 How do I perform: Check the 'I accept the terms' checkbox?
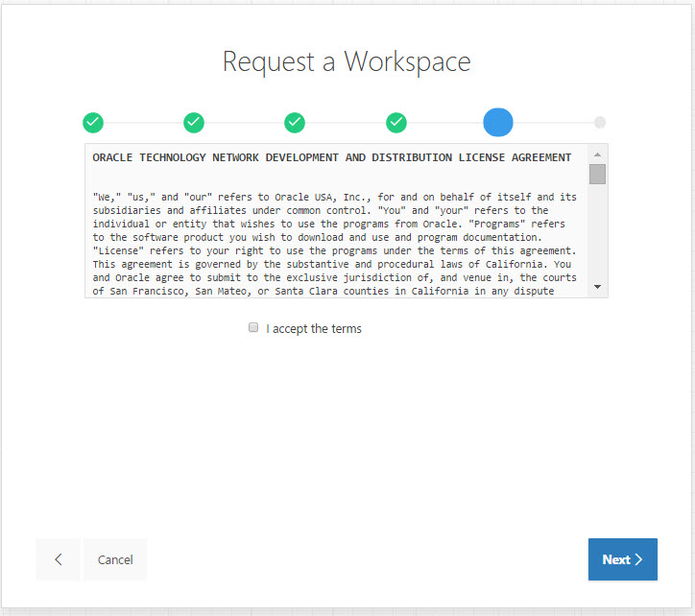pos(253,328)
